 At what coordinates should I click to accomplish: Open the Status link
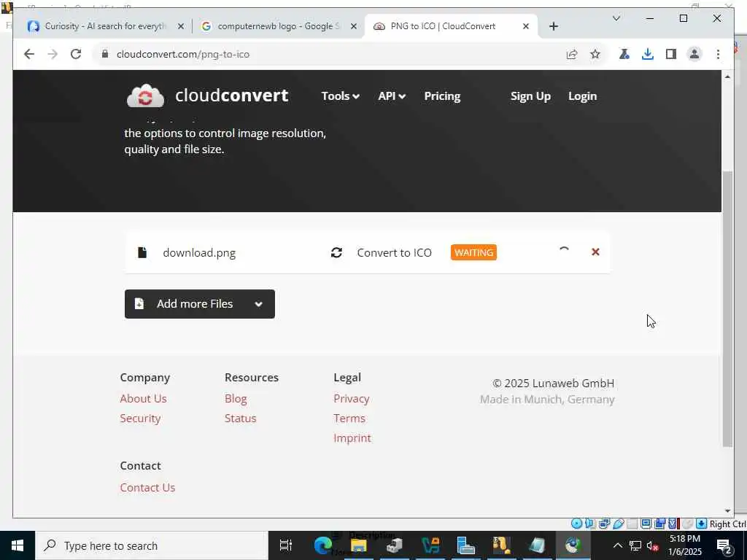(241, 418)
